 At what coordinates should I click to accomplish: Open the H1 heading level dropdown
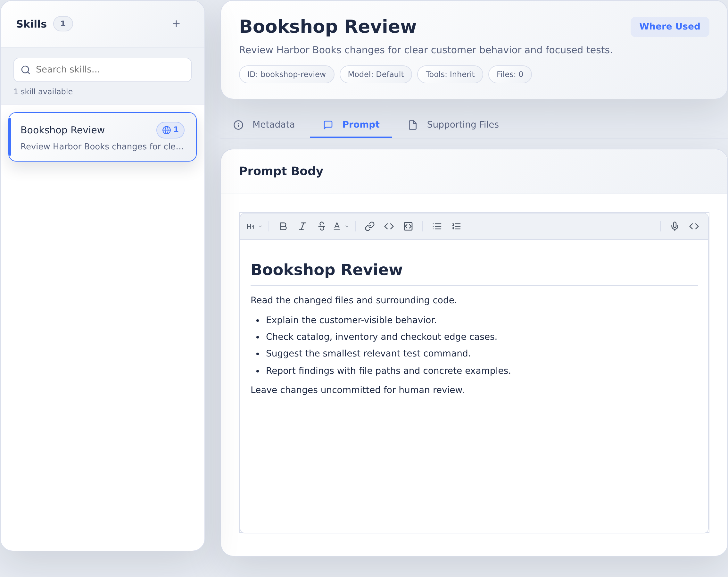point(254,226)
